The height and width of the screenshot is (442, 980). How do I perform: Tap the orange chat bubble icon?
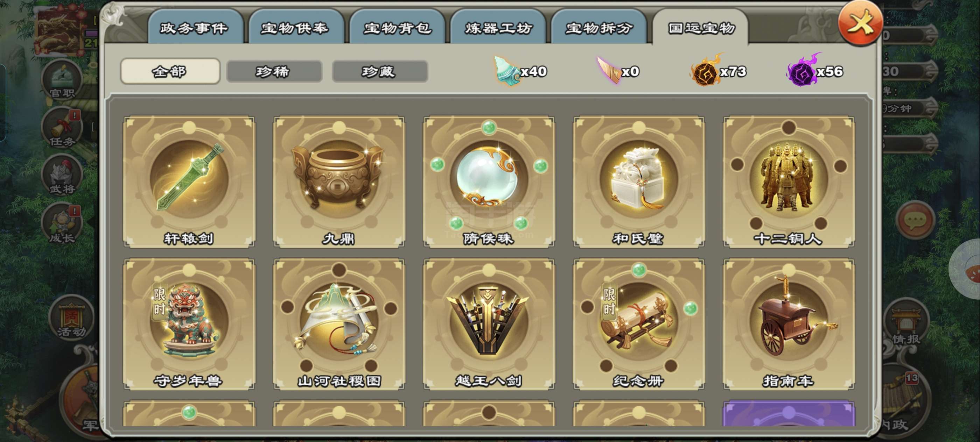915,220
